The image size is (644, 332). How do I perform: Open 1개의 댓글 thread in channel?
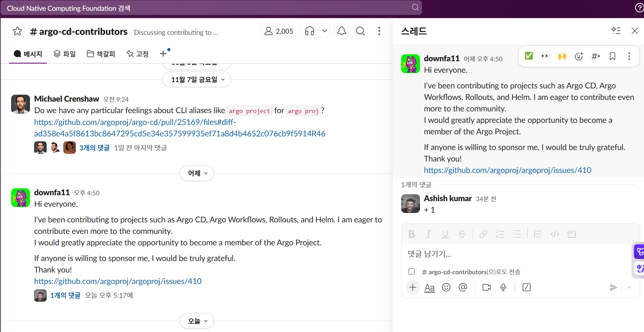pyautogui.click(x=65, y=295)
